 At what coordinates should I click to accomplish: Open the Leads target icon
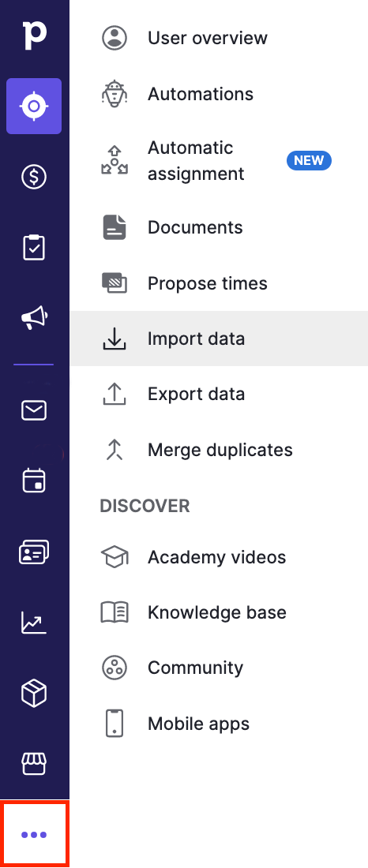(x=34, y=107)
